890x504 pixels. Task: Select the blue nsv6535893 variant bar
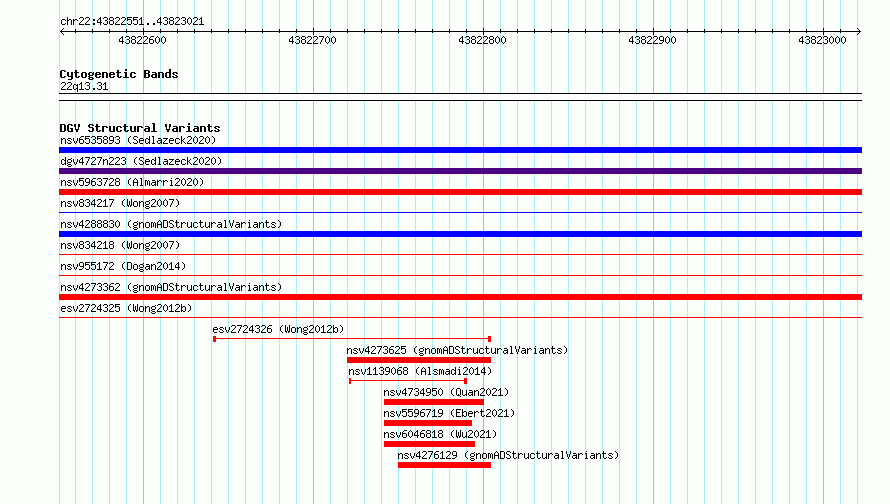[460, 150]
